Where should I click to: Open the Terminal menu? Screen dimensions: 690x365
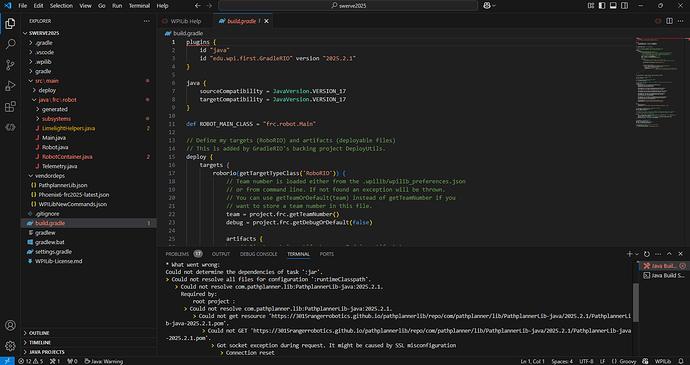click(139, 6)
